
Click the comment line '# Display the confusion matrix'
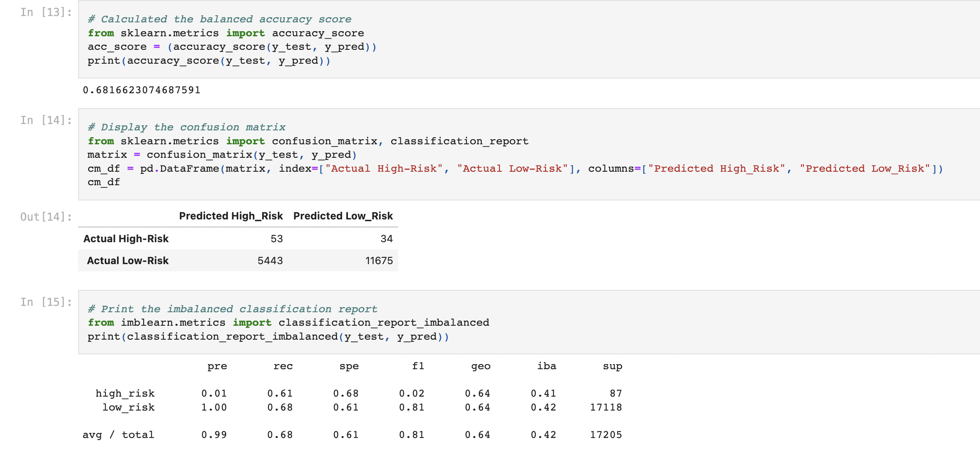point(186,127)
